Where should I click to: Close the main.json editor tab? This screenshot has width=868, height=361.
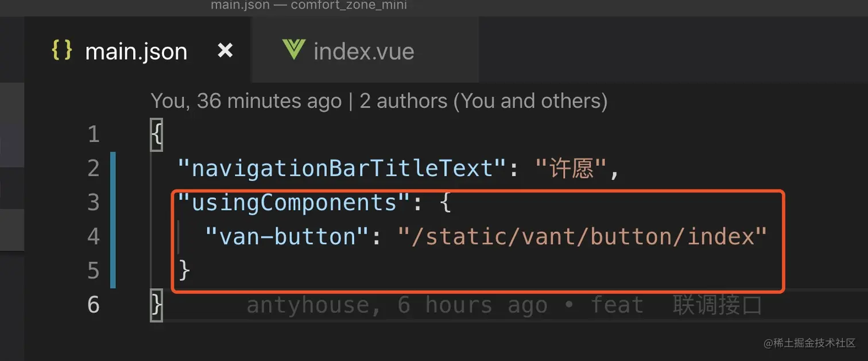coord(225,51)
